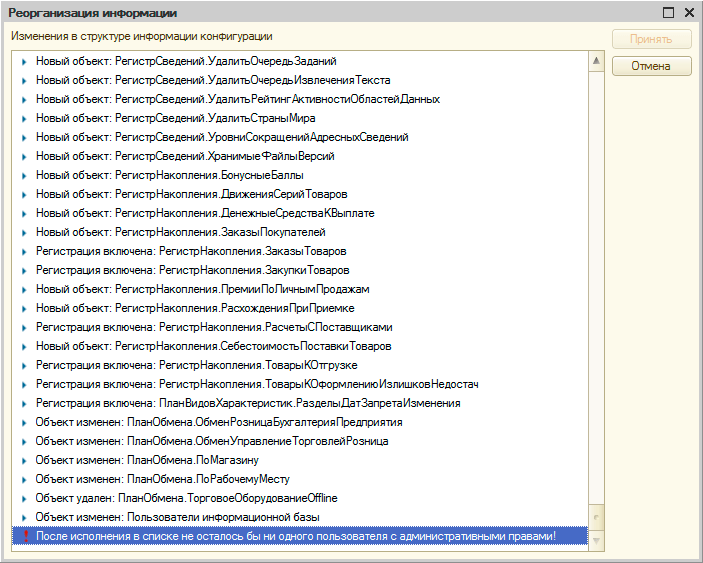Expand the УдалитьОчередьЗаданий entry arrow

pyautogui.click(x=24, y=62)
